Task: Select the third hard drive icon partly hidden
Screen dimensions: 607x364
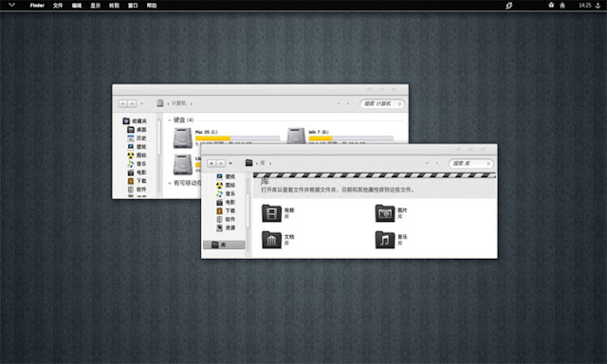Action: (183, 165)
